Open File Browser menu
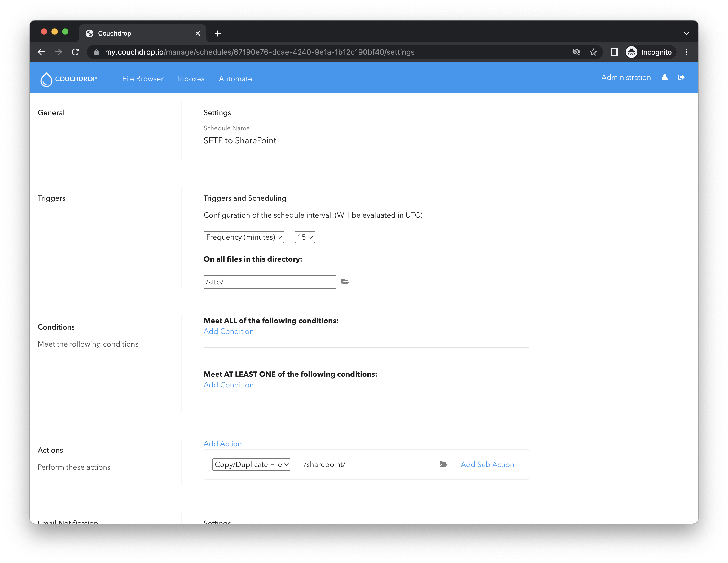The width and height of the screenshot is (728, 563). pos(143,79)
